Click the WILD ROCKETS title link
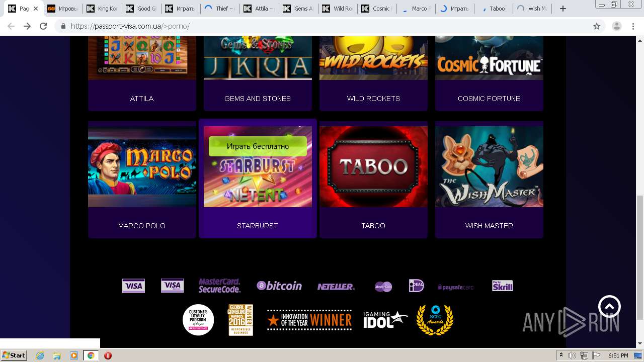 click(x=373, y=99)
